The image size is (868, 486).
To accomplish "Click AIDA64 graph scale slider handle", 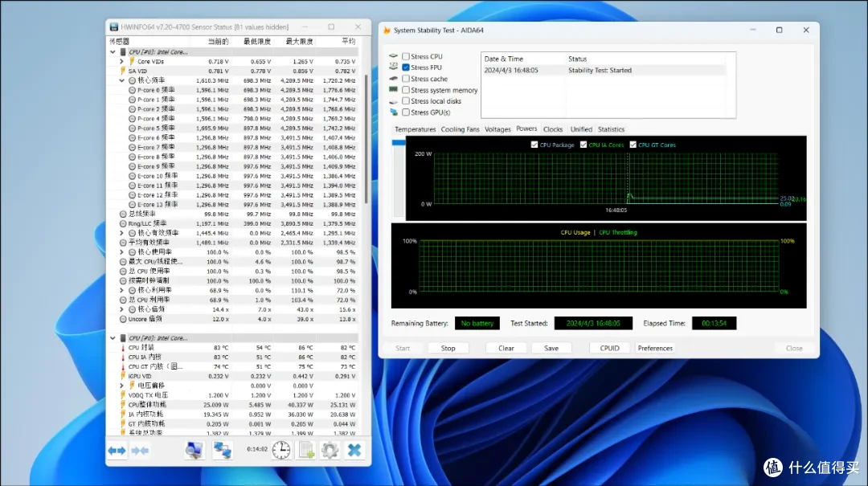I will tap(399, 142).
